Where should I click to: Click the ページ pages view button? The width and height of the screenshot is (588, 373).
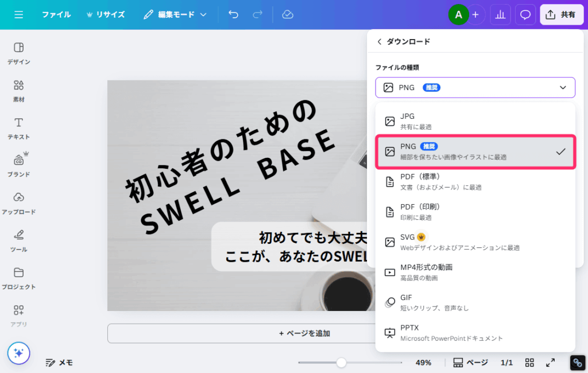coord(470,363)
